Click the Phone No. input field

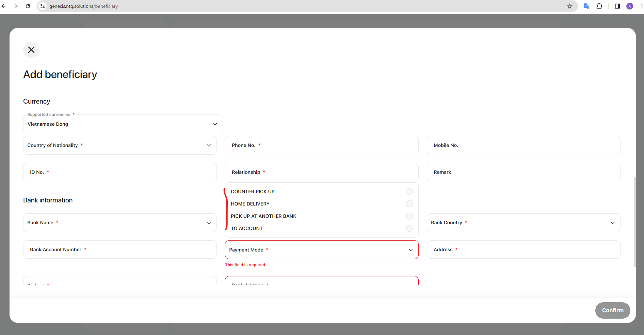pos(322,146)
